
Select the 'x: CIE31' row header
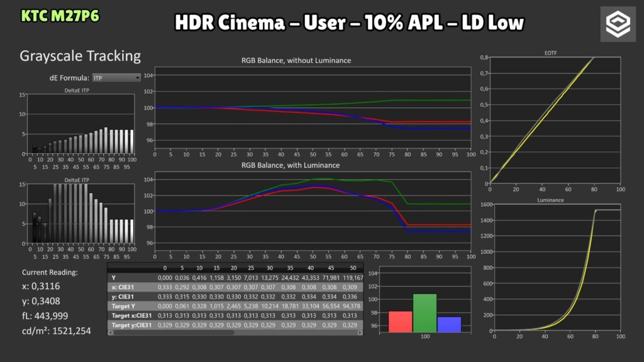[x=123, y=287]
